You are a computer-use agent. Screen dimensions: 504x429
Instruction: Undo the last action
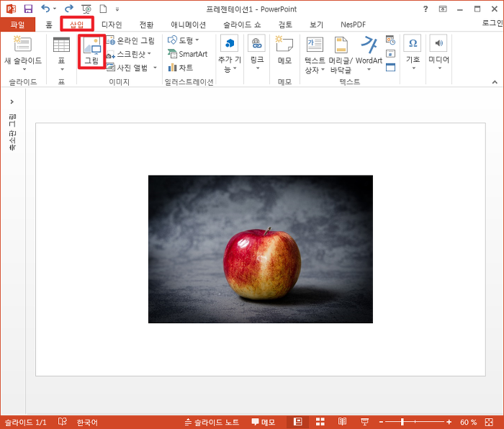45,9
